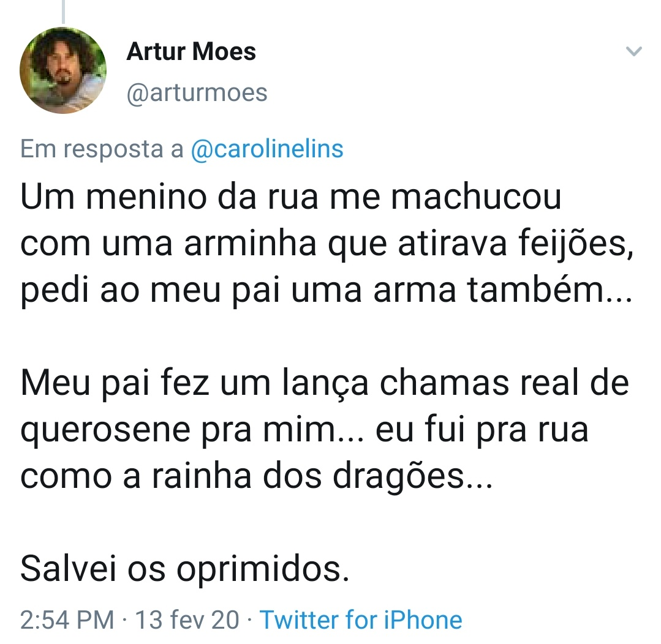Open the tweet options chevron menu
661x644 pixels.
[635, 52]
